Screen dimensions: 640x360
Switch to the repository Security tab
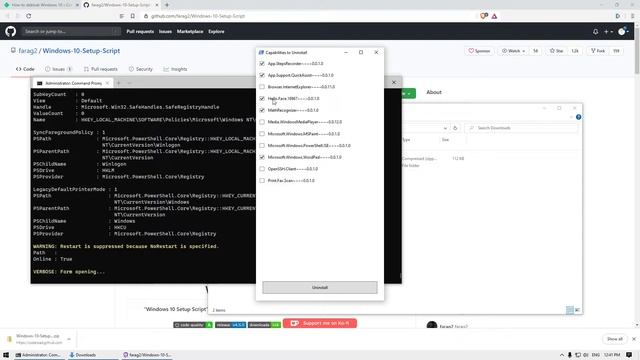(x=140, y=69)
